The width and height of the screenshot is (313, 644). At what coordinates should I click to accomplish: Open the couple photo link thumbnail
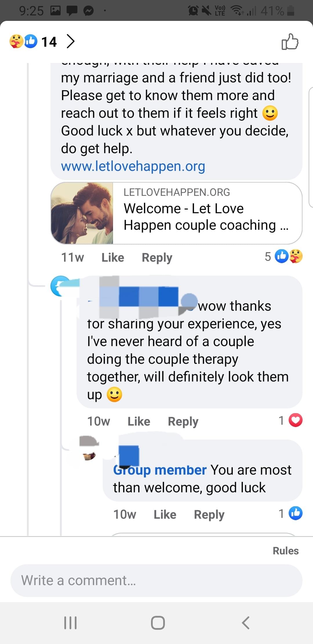82,213
